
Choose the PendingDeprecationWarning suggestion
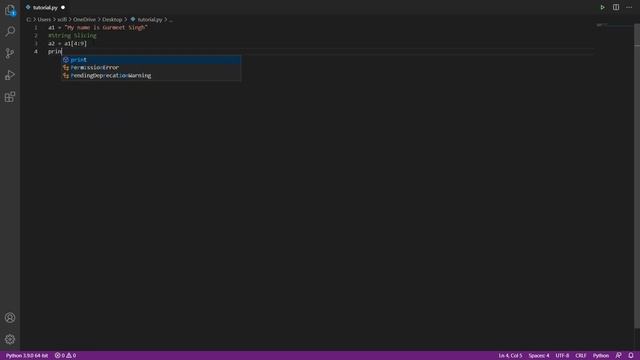pyautogui.click(x=151, y=76)
